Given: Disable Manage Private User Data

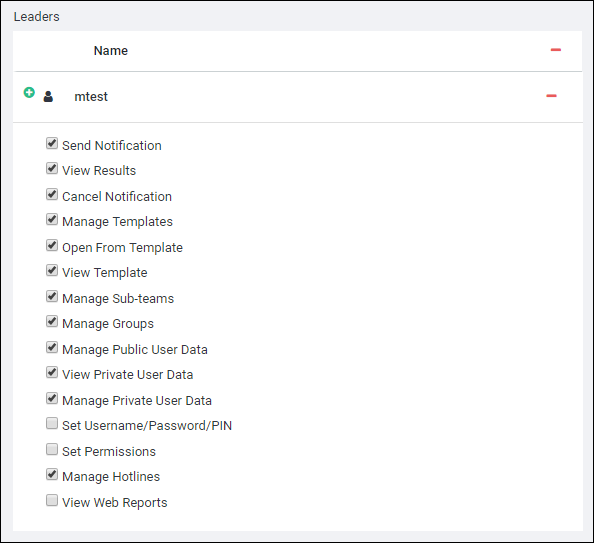Looking at the screenshot, I should point(52,398).
